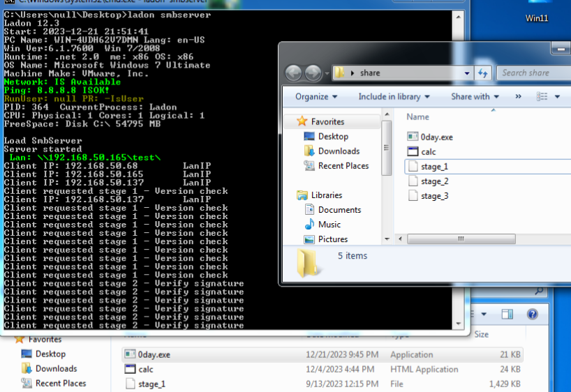Minimize the share Explorer window

click(x=561, y=48)
